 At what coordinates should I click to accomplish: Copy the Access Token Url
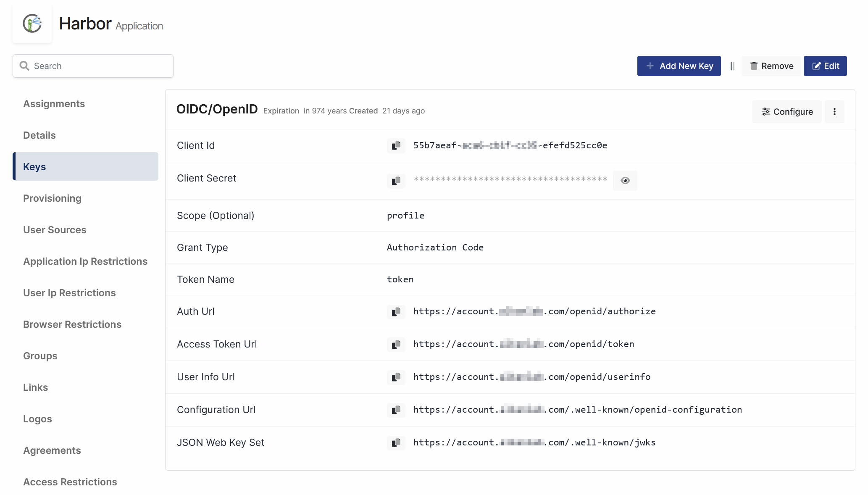point(396,345)
